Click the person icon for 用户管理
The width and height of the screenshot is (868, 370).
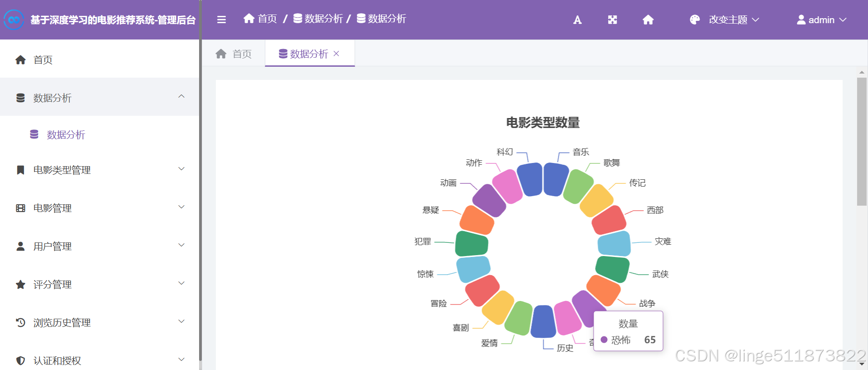pos(20,246)
